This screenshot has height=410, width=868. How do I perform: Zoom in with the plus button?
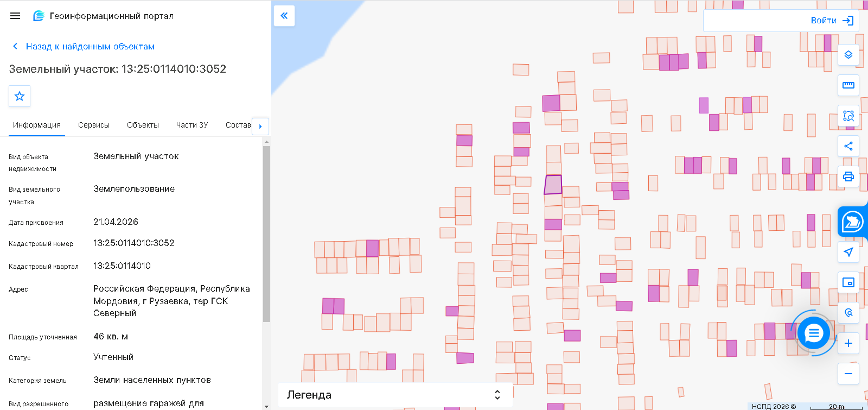[848, 343]
